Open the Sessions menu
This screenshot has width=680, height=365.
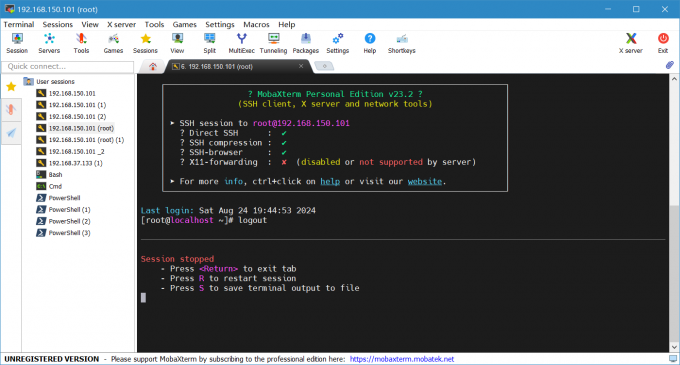58,24
